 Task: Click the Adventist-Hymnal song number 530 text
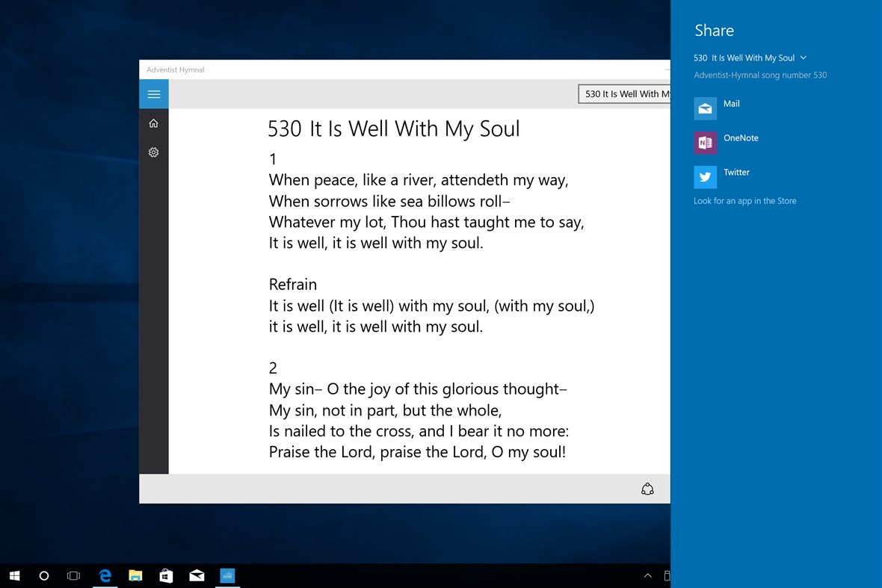pyautogui.click(x=760, y=75)
